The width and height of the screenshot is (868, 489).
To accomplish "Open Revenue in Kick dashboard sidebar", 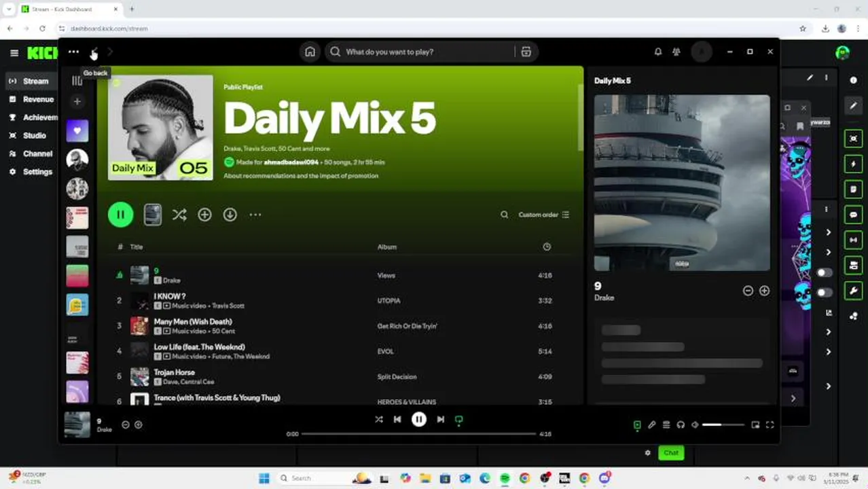I will pyautogui.click(x=31, y=99).
